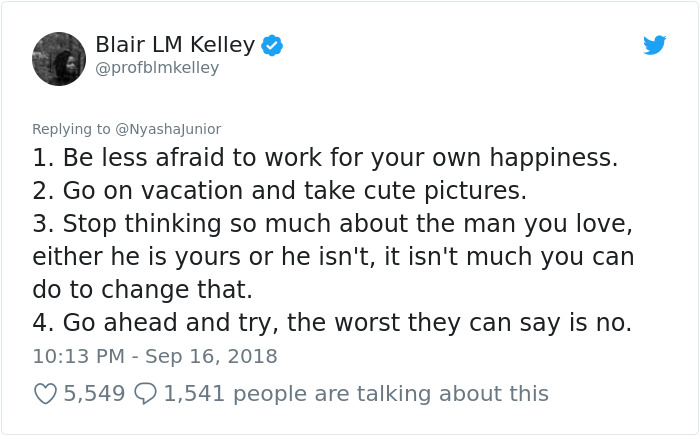
Task: Click the Twitter bird logo
Action: (x=654, y=45)
